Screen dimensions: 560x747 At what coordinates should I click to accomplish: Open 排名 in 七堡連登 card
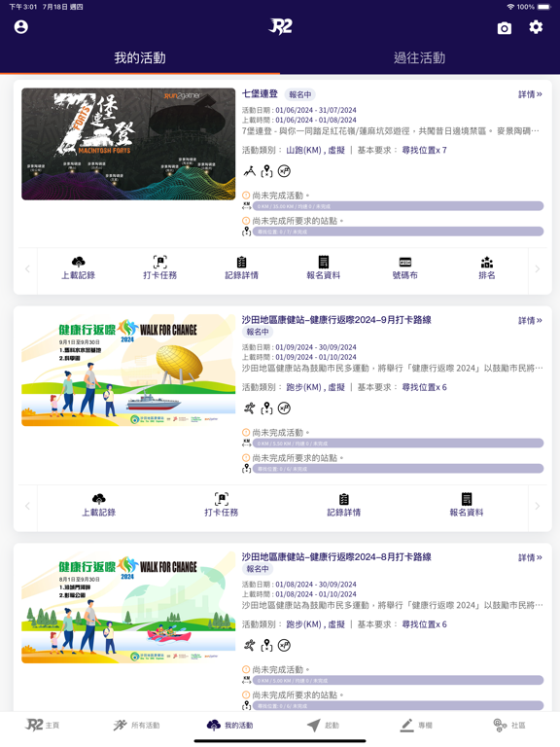(x=487, y=268)
